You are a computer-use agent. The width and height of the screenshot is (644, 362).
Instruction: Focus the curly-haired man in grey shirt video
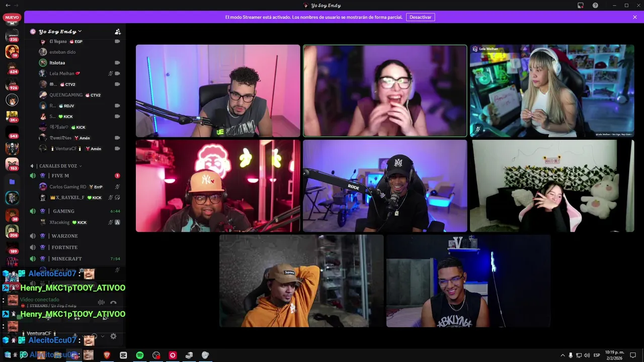pyautogui.click(x=218, y=91)
